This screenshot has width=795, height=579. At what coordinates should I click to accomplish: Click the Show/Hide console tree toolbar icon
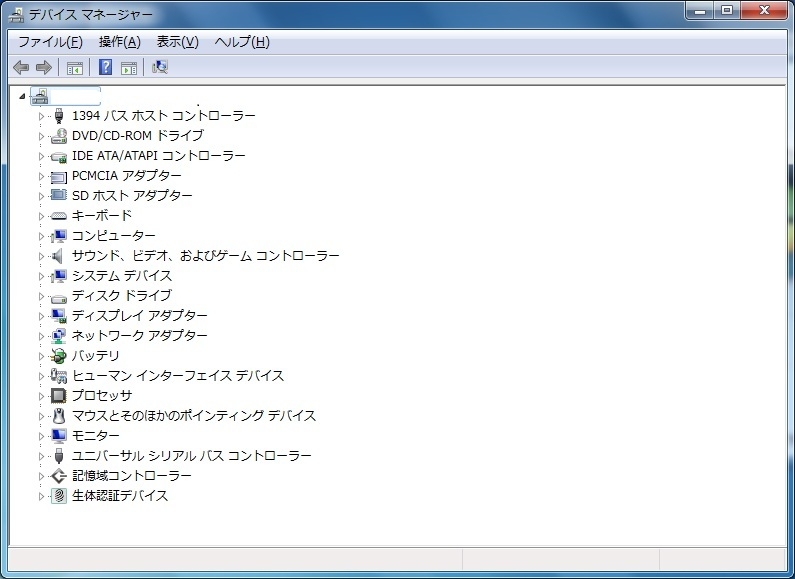coord(75,67)
